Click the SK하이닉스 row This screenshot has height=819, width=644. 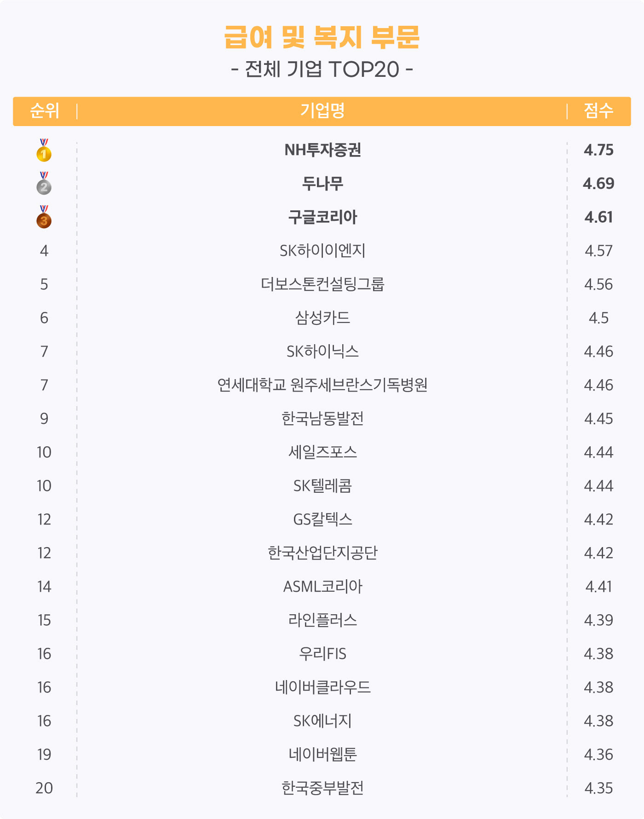(322, 352)
